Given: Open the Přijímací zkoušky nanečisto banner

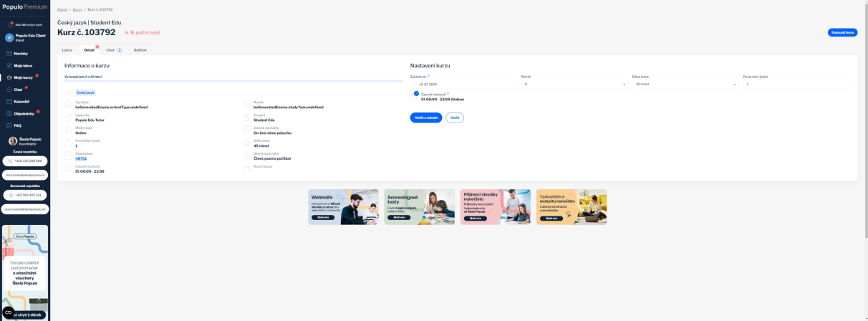Looking at the screenshot, I should (x=496, y=207).
